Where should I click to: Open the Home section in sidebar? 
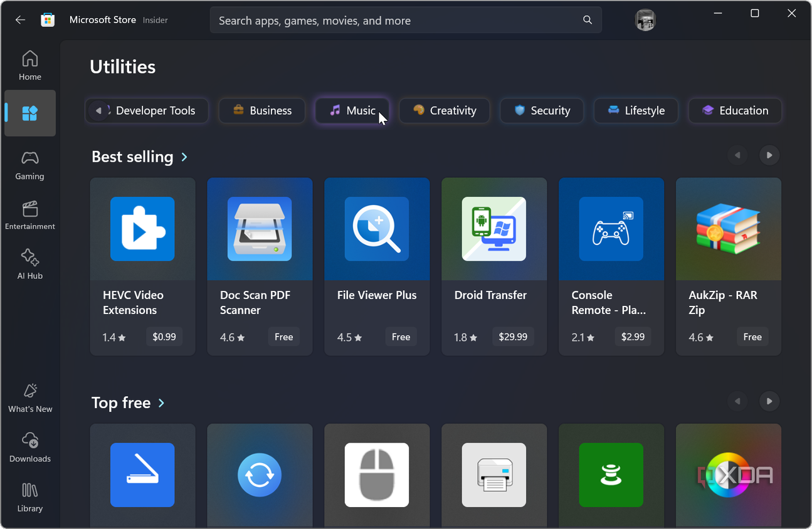pyautogui.click(x=30, y=65)
